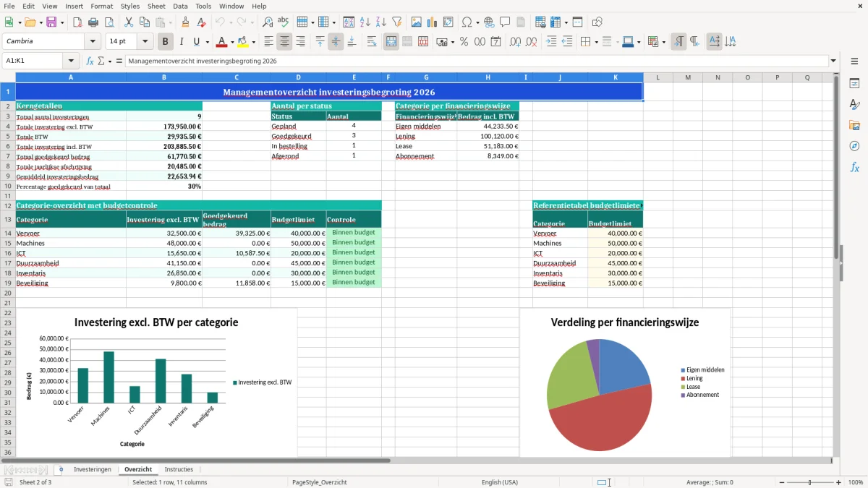Image resolution: width=868 pixels, height=488 pixels.
Task: Use the Clone Formatting paintbrush
Action: [x=186, y=22]
